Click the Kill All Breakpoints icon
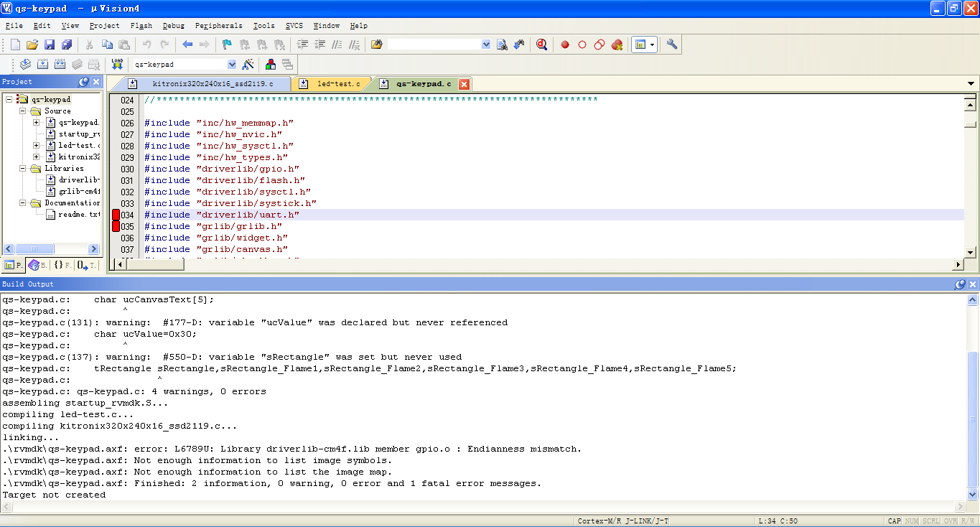The width and height of the screenshot is (980, 527). click(x=616, y=45)
